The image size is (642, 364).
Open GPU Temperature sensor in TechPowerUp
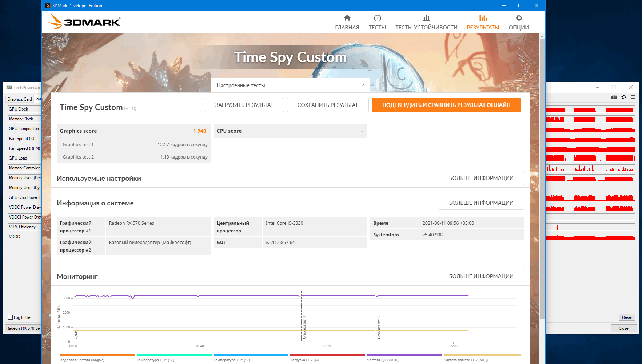tap(24, 129)
